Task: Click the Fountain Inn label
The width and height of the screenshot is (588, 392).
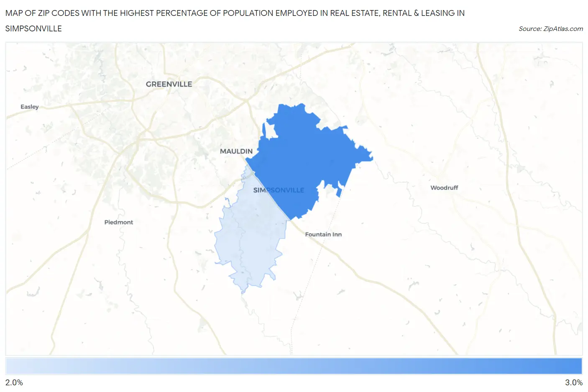Action: pos(323,234)
